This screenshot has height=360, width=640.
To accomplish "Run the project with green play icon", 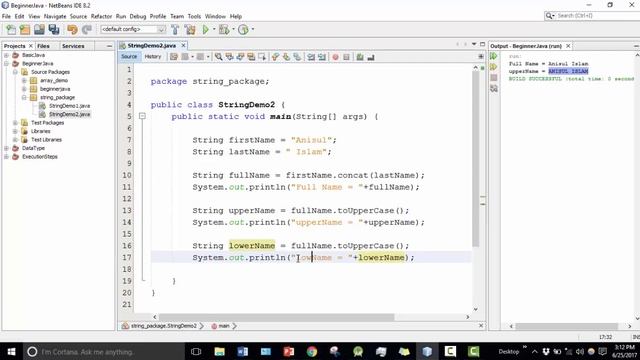I will (x=205, y=29).
